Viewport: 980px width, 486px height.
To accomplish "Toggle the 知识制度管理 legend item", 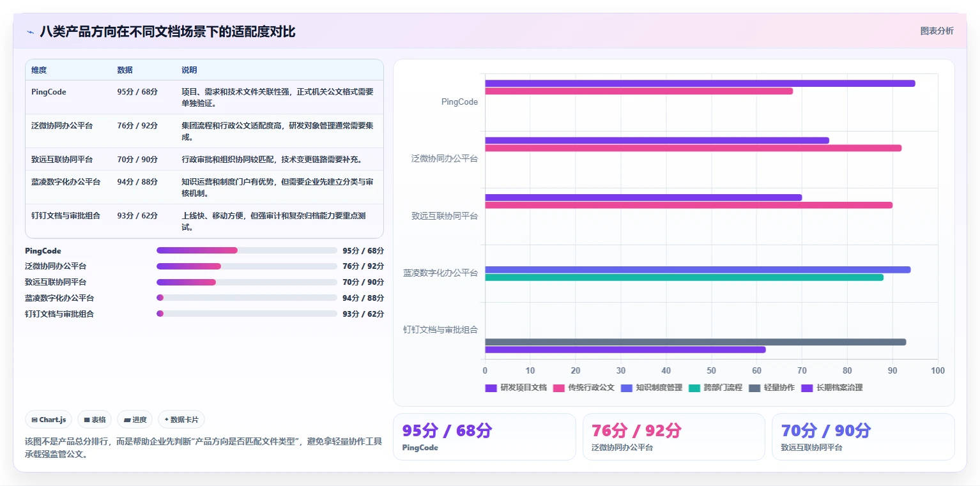I will (652, 388).
